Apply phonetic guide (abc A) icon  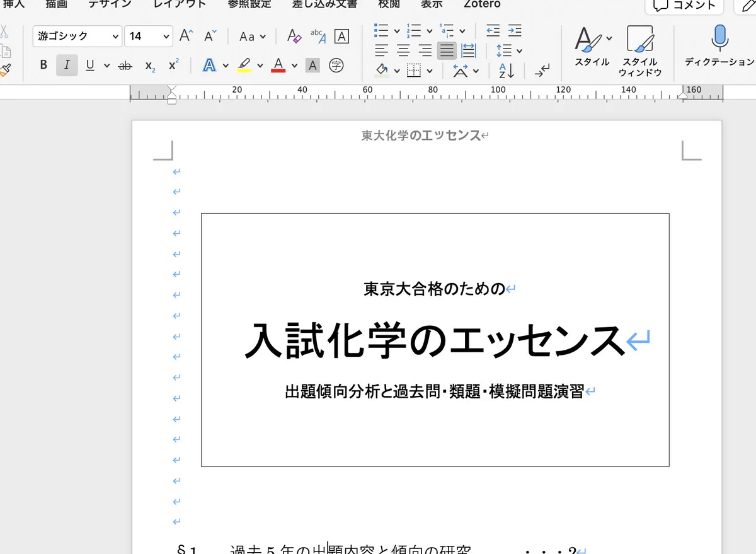coord(318,36)
